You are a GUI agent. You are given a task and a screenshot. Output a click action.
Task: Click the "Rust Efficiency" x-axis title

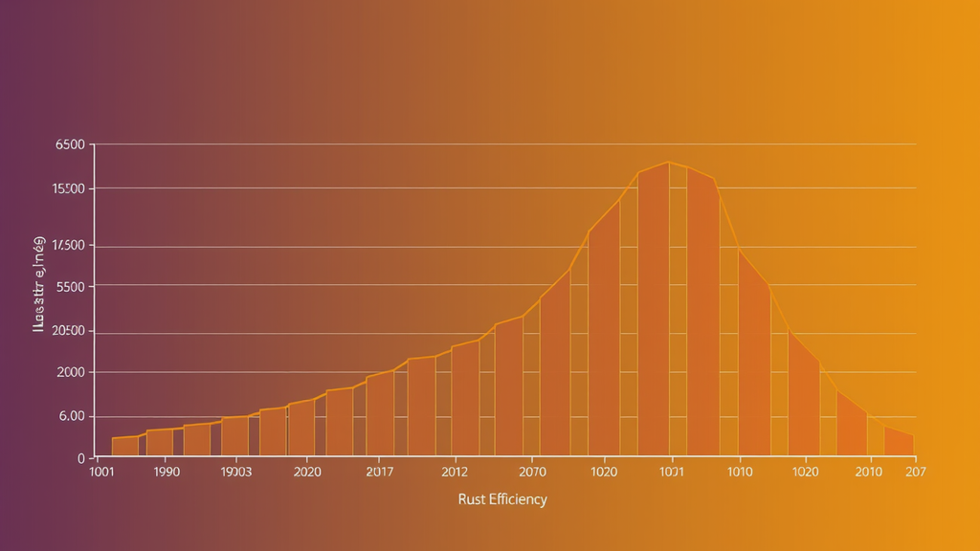502,499
